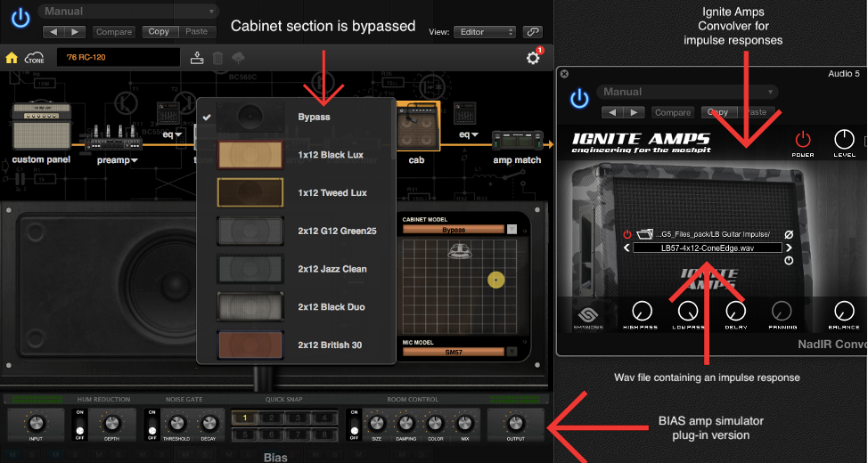Click previous preset arrow in BIAS header

53,32
